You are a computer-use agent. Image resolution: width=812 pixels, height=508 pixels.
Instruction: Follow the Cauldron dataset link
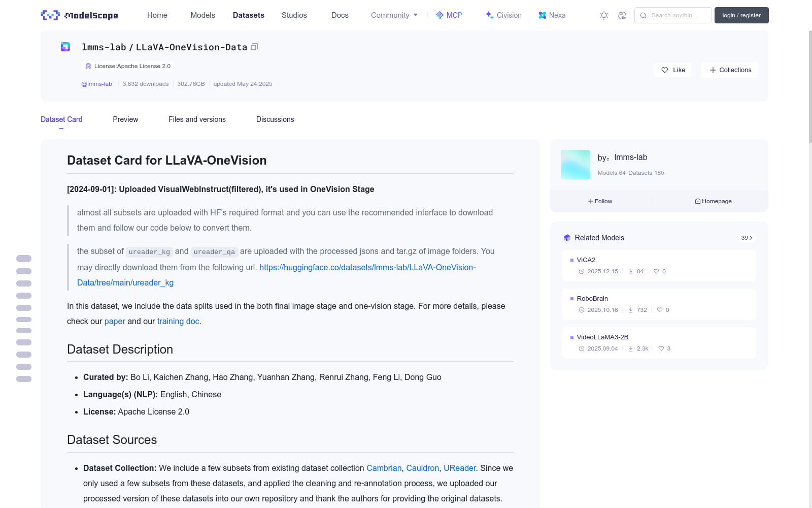pos(423,468)
